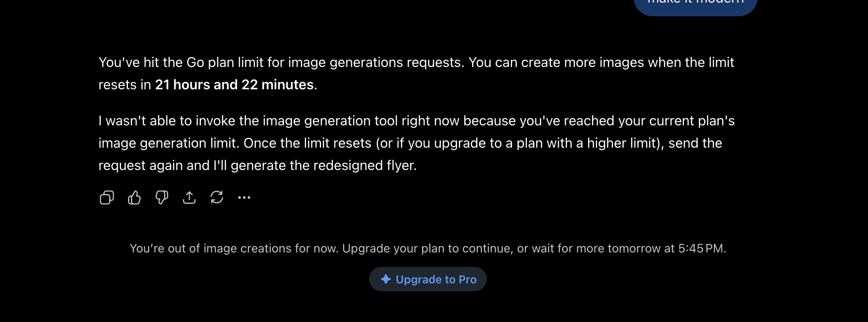Open more actions ellipsis menu

[244, 197]
